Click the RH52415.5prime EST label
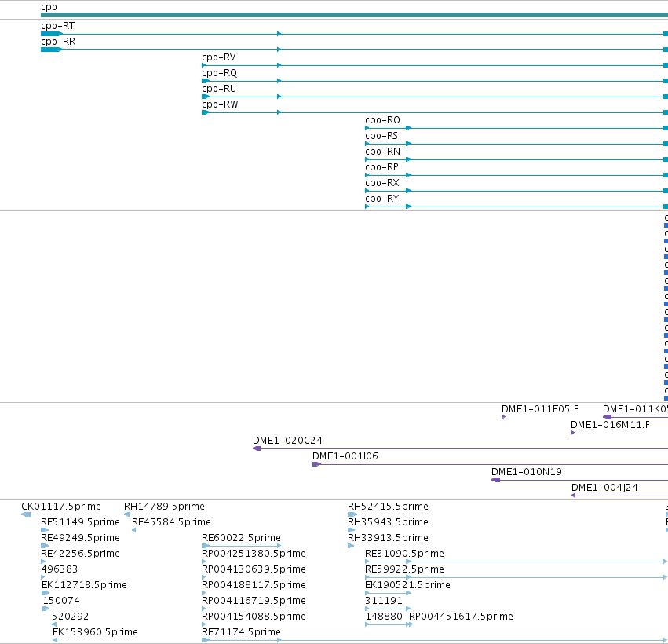The width and height of the screenshot is (668, 644). click(388, 507)
